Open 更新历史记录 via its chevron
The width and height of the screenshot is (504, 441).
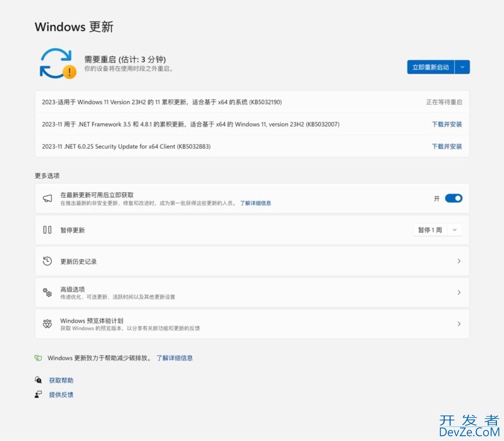459,261
